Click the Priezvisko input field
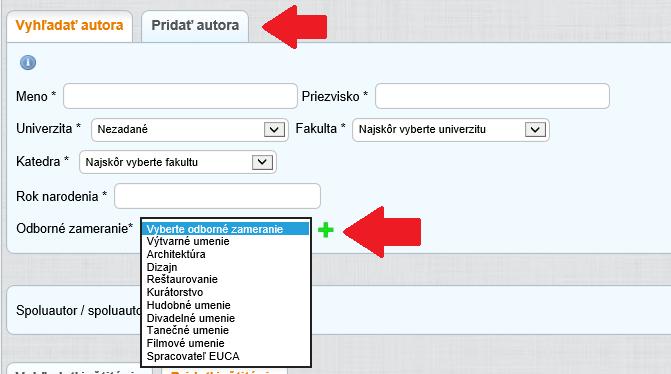The width and height of the screenshot is (671, 374). point(492,96)
